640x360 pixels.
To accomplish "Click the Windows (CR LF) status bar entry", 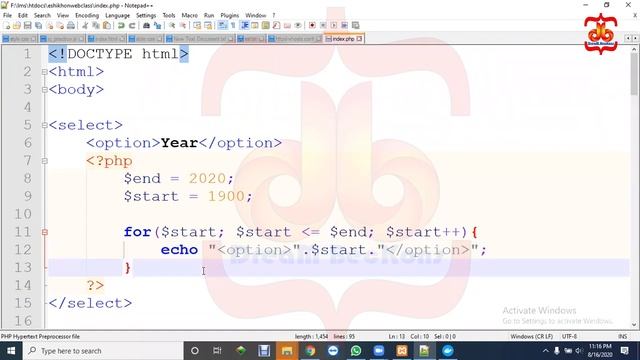I will tap(531, 336).
